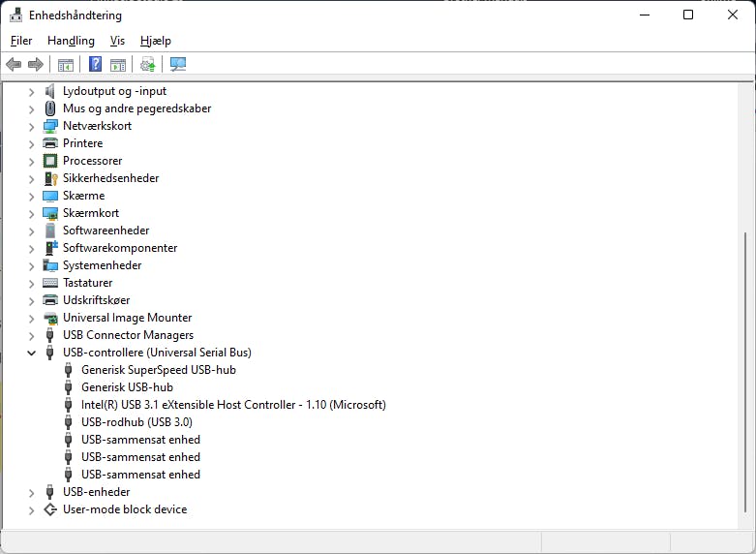Expand the Softwarekomponenter node
Viewport: 756px width, 554px height.
31,249
